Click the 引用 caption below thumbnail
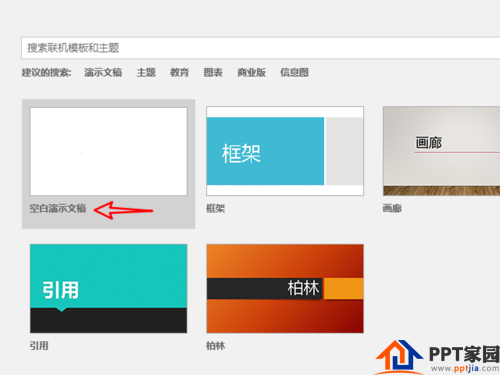This screenshot has height=375, width=500. (x=39, y=346)
